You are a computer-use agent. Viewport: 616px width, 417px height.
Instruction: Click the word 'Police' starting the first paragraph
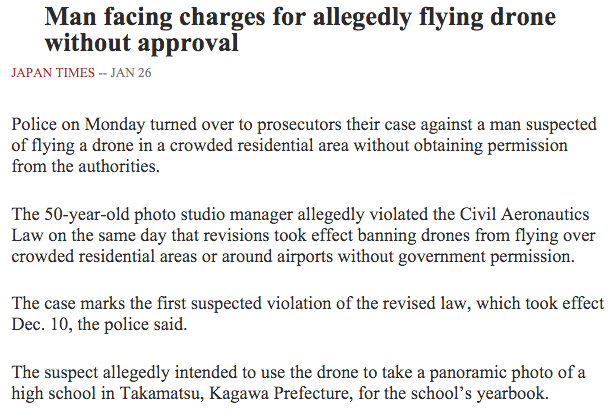[34, 124]
